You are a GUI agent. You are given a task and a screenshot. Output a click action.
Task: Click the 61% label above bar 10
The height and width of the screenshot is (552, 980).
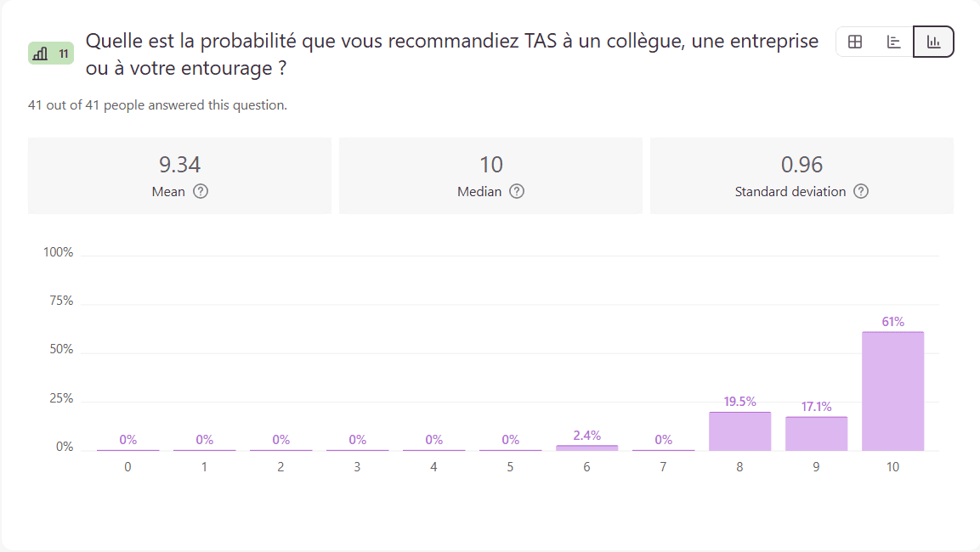point(892,322)
